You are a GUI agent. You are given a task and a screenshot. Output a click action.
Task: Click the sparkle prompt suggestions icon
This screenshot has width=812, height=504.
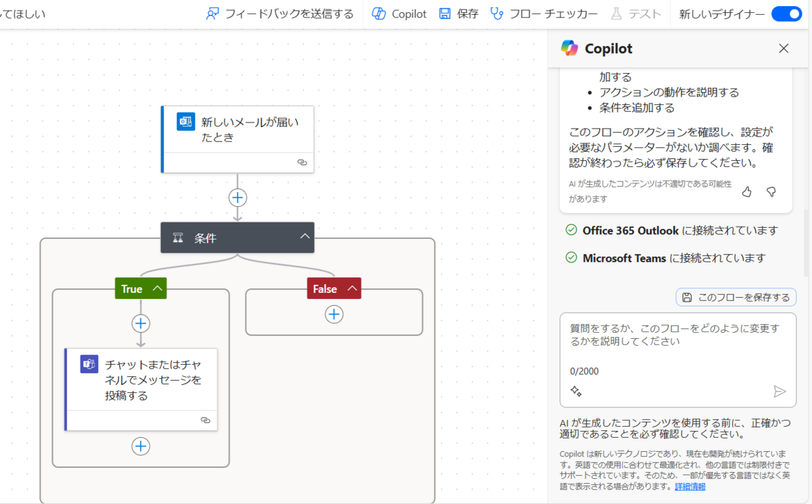(576, 391)
